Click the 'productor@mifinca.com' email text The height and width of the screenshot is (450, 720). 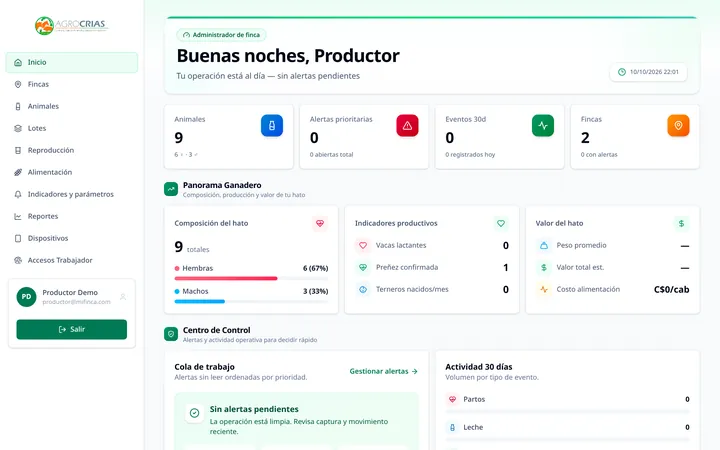click(76, 302)
